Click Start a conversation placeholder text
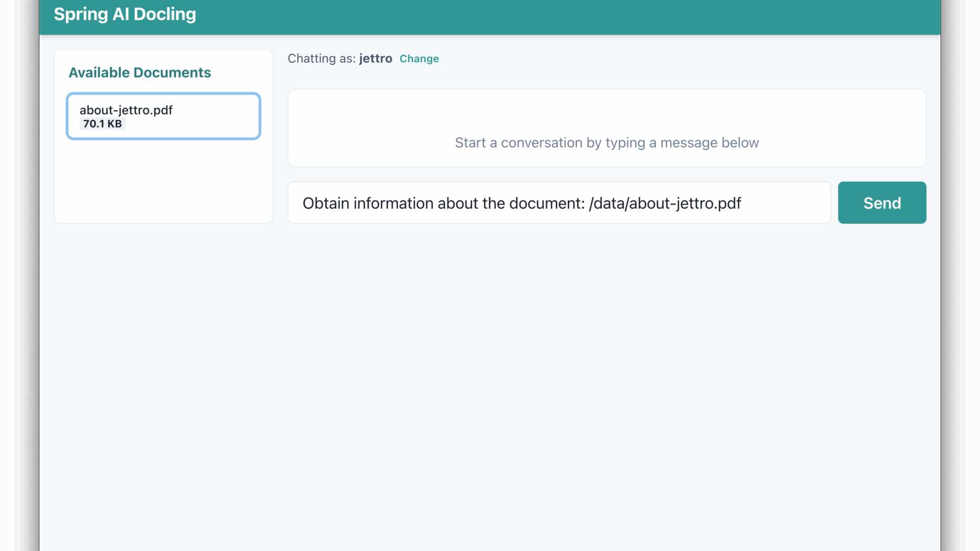 click(x=606, y=143)
